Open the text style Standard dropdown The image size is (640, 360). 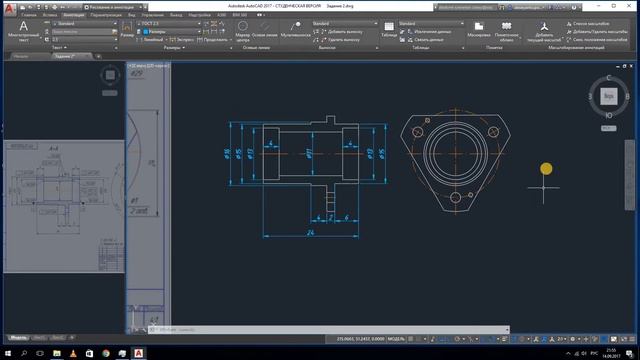[85, 24]
